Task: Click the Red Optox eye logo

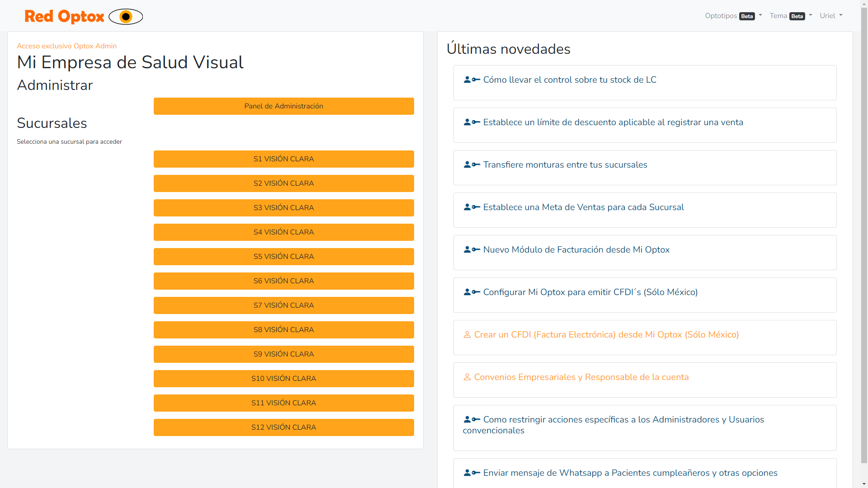Action: tap(126, 17)
